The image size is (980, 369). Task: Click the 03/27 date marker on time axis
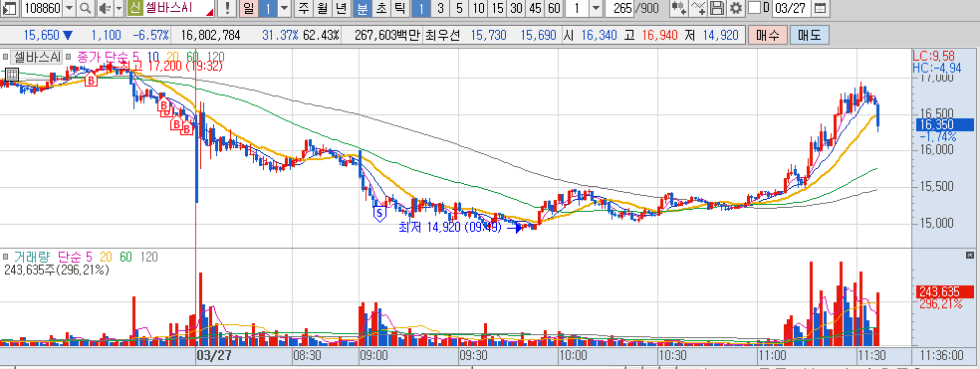point(214,355)
